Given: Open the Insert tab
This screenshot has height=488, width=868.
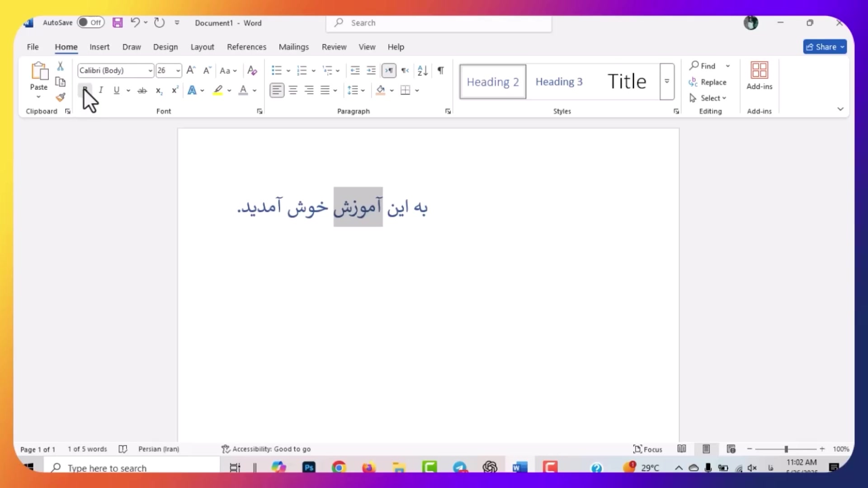Looking at the screenshot, I should (99, 47).
